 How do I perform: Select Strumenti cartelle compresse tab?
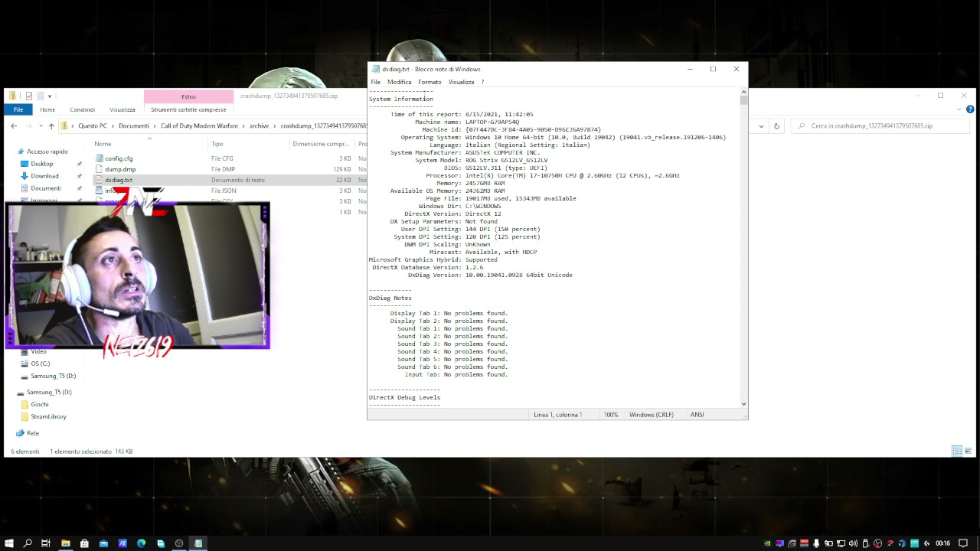(x=188, y=109)
